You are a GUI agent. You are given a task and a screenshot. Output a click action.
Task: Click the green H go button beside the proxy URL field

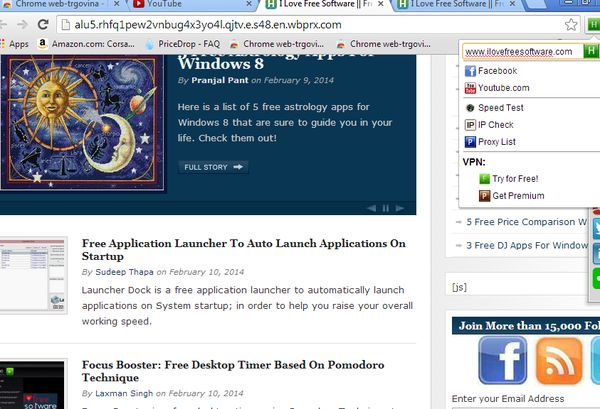click(x=591, y=51)
